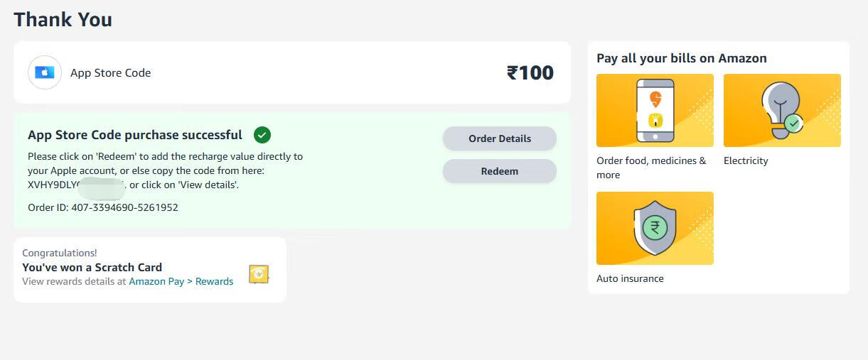
Task: Click the 'Pay all your bills on Amazon' heading
Action: pos(681,58)
